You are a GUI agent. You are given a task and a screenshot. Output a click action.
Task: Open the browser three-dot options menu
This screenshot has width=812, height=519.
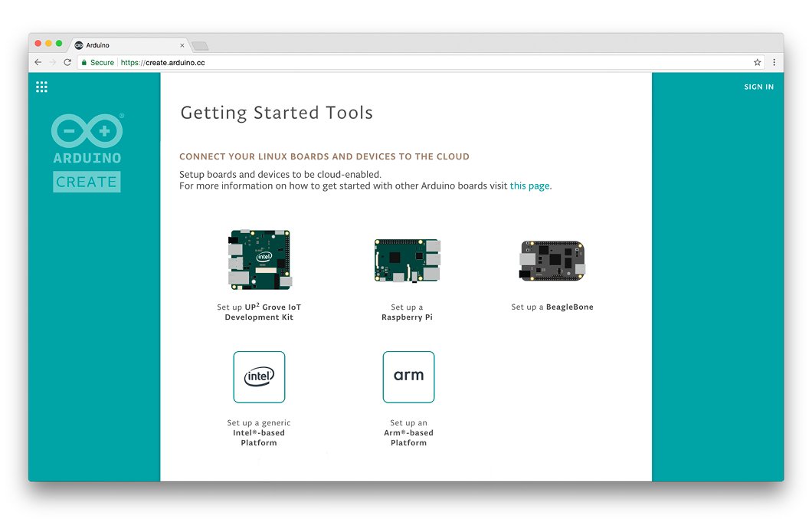pos(774,62)
